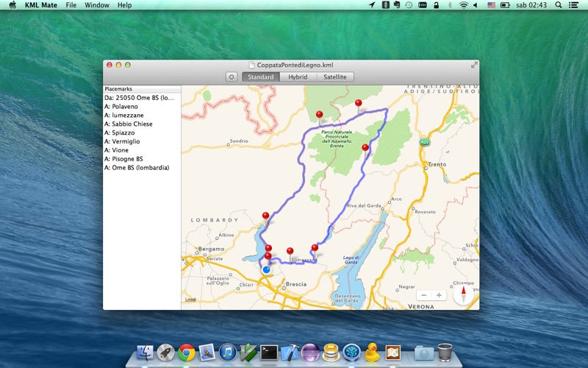588x368 pixels.
Task: Open the Window menu
Action: click(x=97, y=5)
